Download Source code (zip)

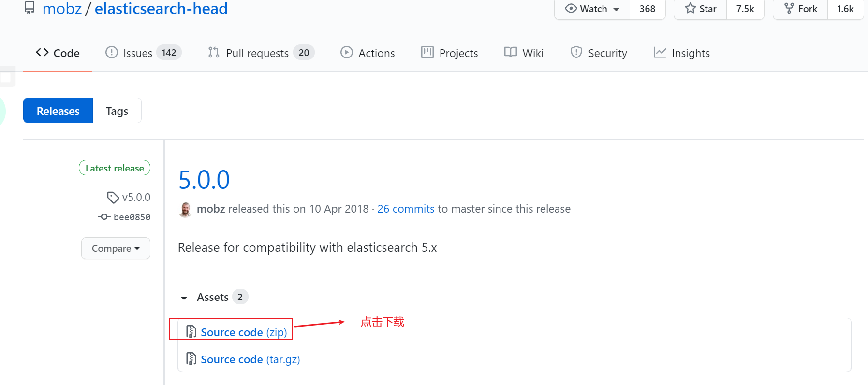(244, 332)
